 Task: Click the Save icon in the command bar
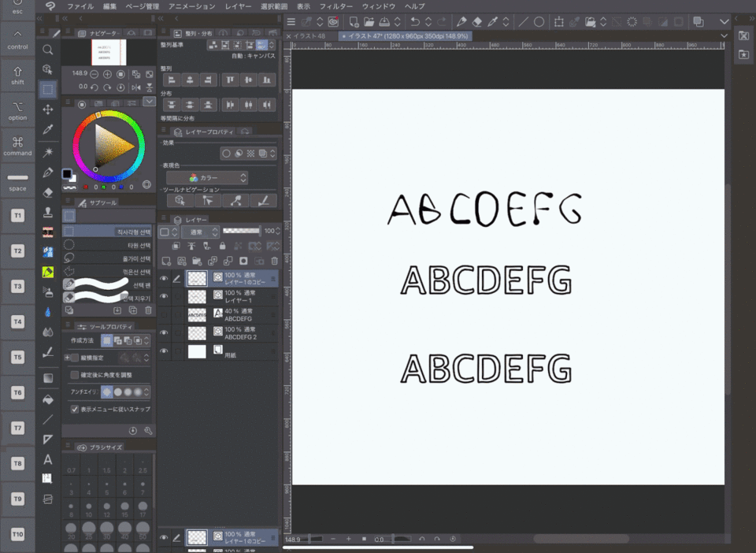coord(384,22)
